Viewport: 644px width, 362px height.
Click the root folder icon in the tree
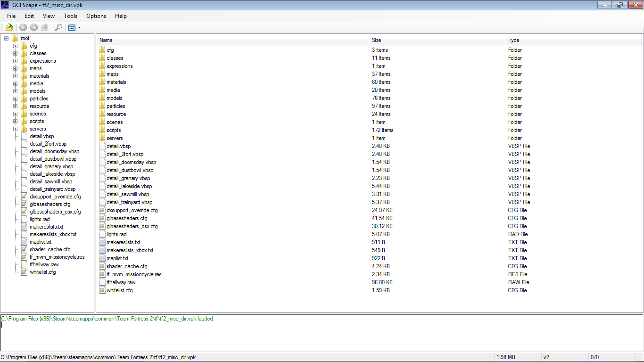(15, 38)
